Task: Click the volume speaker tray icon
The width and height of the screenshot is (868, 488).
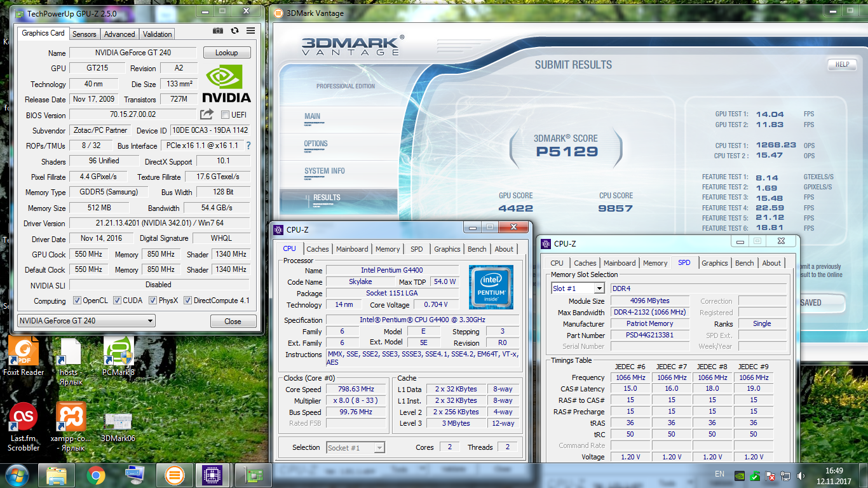Action: pos(801,475)
